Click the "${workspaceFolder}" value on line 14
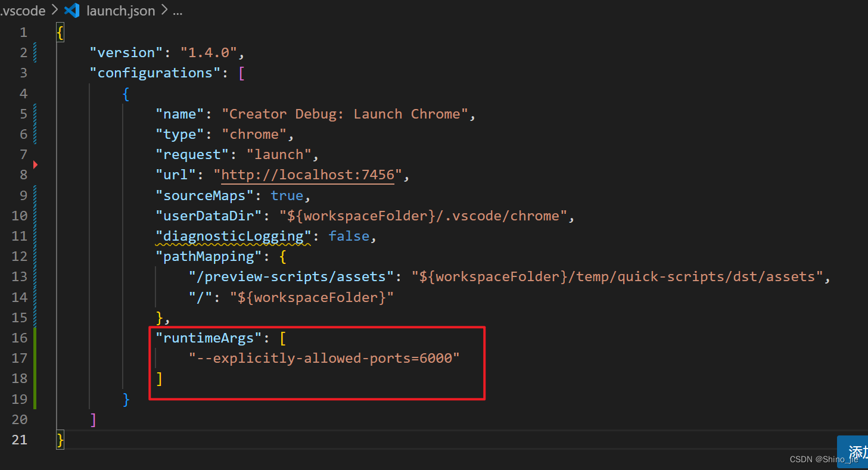 coord(312,297)
